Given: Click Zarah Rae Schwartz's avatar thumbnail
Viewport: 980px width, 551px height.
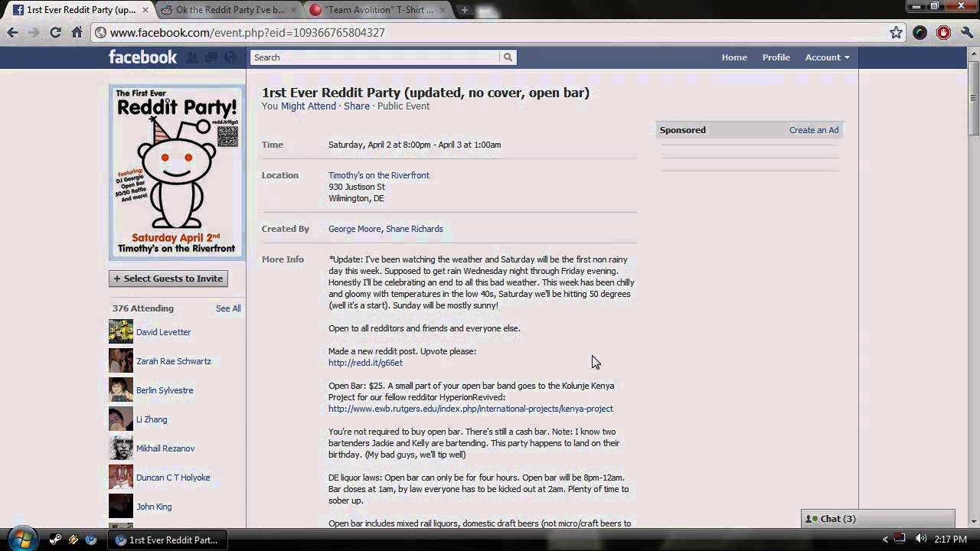Looking at the screenshot, I should (121, 361).
